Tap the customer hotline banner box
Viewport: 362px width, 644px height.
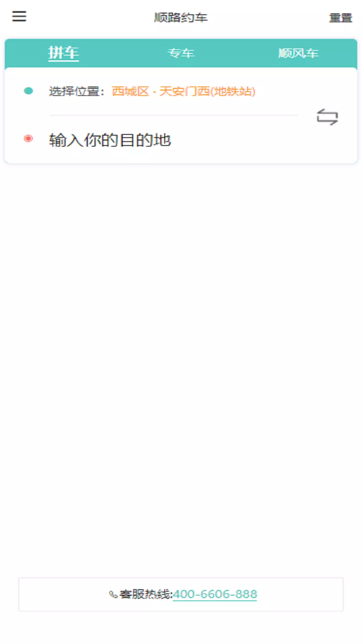coord(181,594)
